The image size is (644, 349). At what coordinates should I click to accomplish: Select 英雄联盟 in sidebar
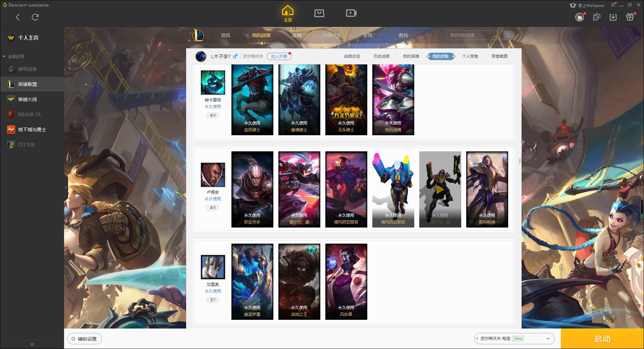pos(32,84)
